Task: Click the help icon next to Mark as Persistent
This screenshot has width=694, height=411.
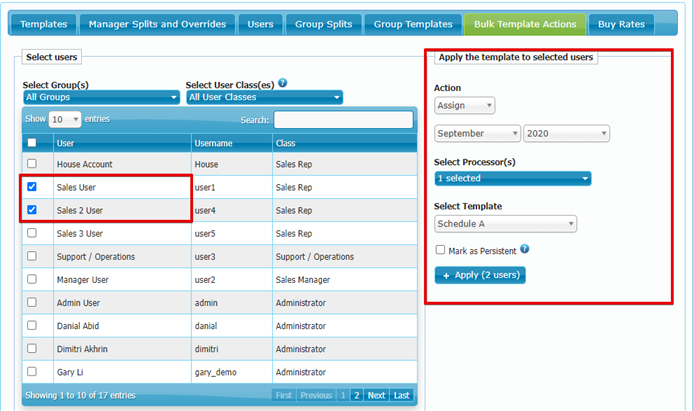Action: 525,249
